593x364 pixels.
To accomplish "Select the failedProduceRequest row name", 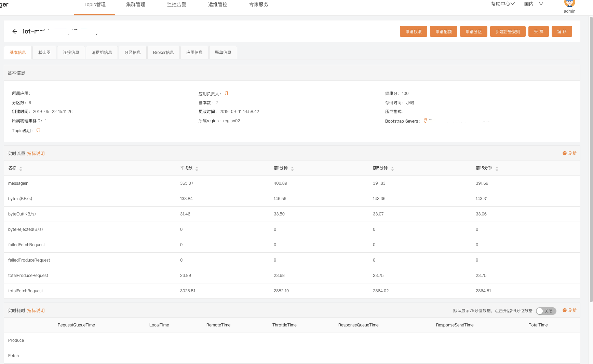I will 29,260.
